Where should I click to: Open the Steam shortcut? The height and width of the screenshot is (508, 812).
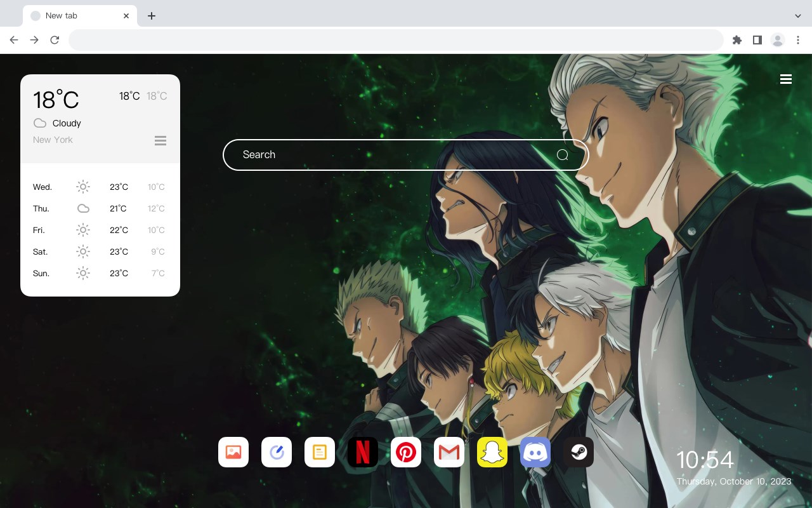tap(579, 452)
